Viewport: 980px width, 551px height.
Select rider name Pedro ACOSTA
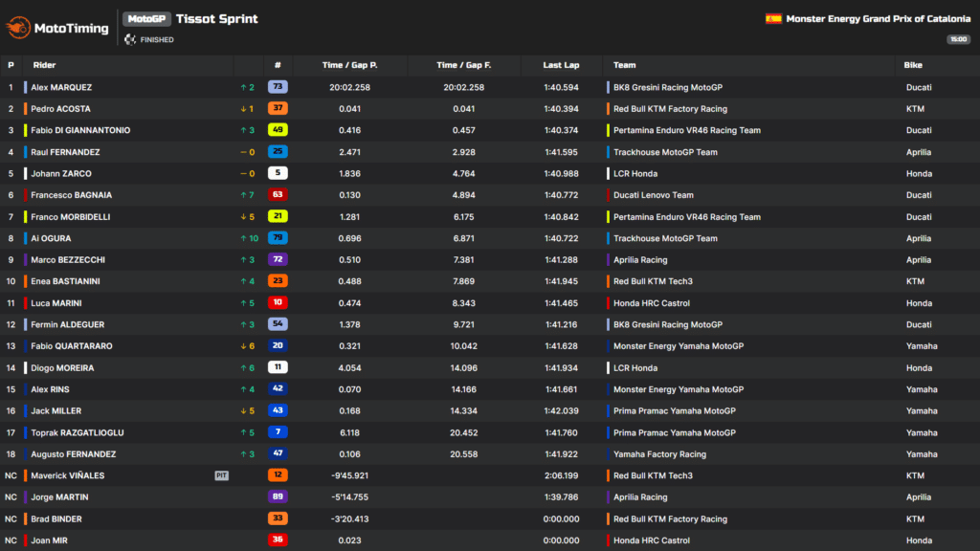click(60, 109)
